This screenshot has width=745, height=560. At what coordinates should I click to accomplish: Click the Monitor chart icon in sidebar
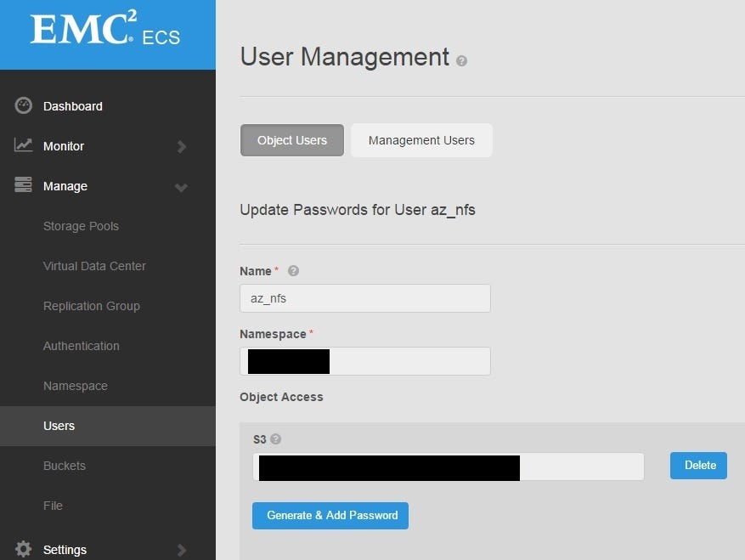point(23,145)
